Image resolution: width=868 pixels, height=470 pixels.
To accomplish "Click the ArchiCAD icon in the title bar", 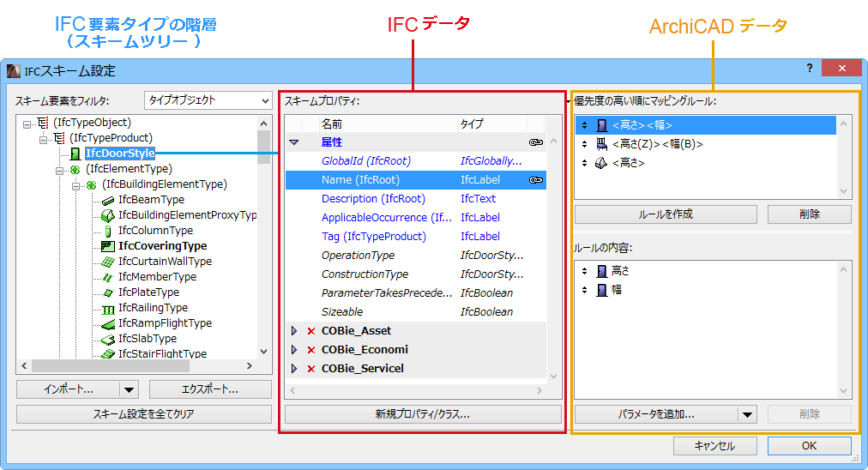I will tap(14, 71).
